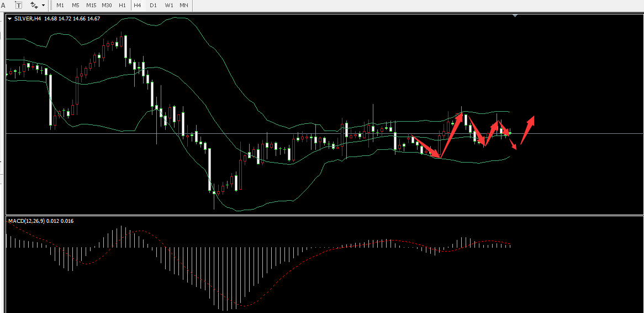Viewport: 644px width, 313px height.
Task: Change chart to H1 timeframe
Action: [x=122, y=5]
